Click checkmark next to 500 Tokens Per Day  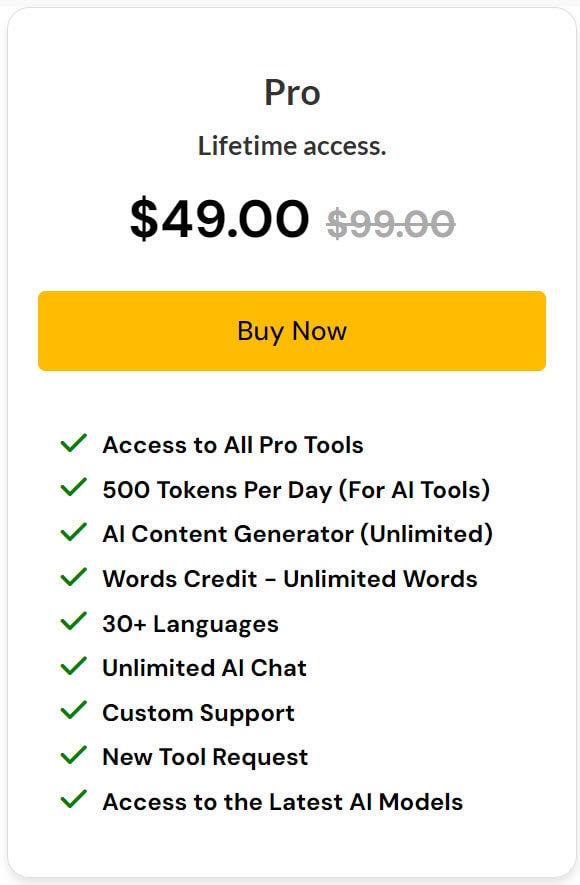pyautogui.click(x=73, y=487)
